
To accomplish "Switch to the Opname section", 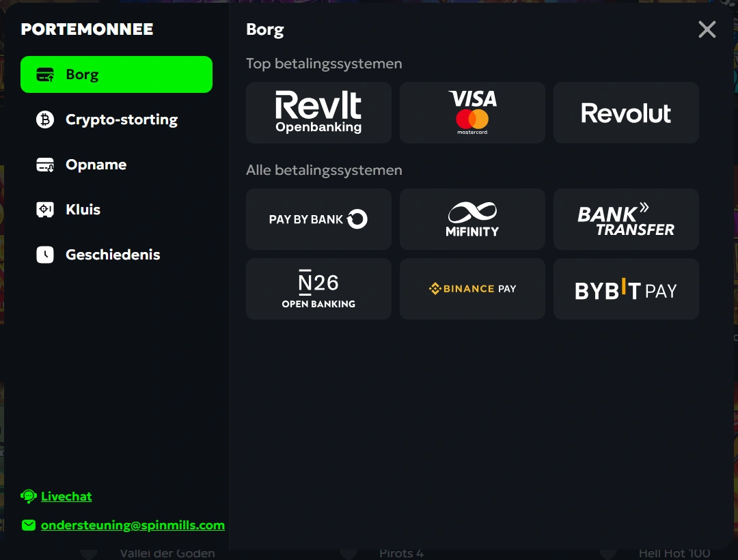I will coord(96,165).
